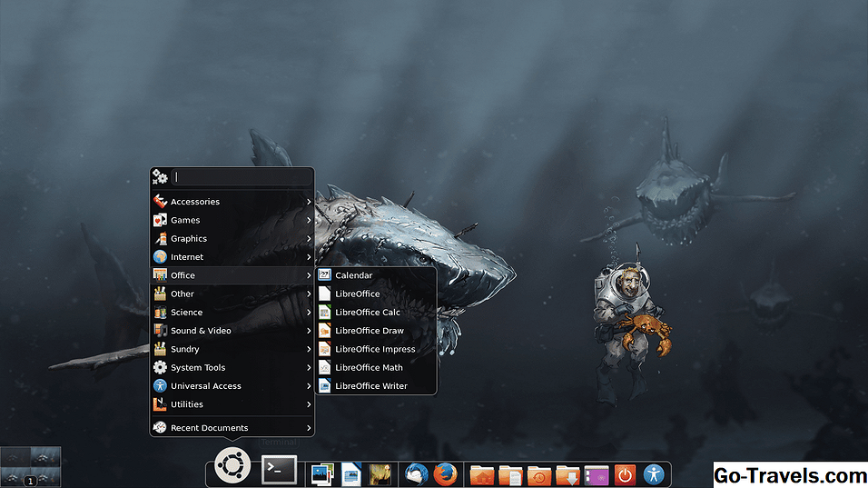This screenshot has width=868, height=488.
Task: Expand the Sound & Video category arrow
Action: coord(309,331)
